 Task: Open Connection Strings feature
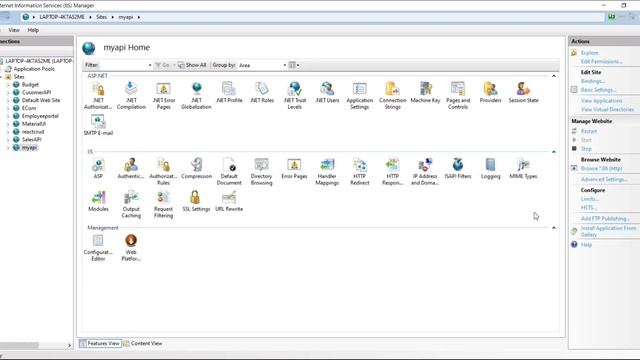pos(392,95)
